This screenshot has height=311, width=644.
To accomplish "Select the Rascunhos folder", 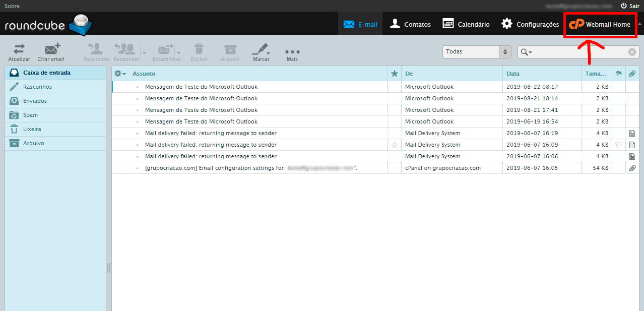I will pyautogui.click(x=37, y=87).
